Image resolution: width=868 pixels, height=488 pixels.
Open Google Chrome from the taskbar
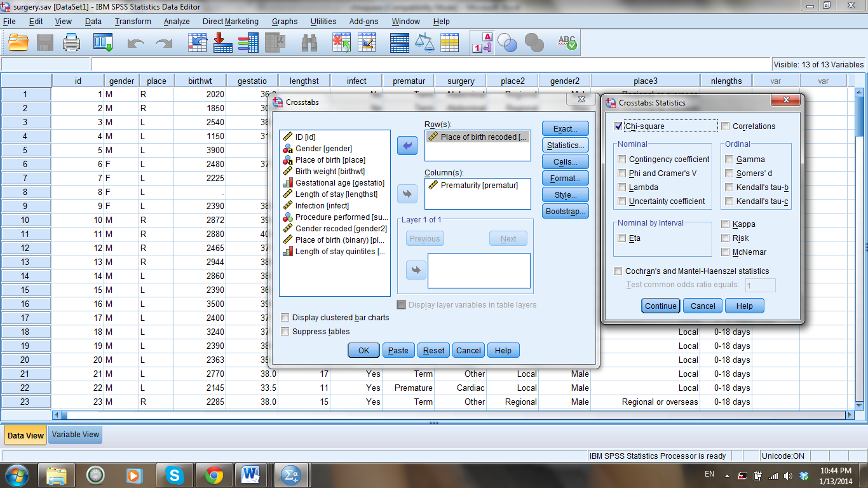214,475
